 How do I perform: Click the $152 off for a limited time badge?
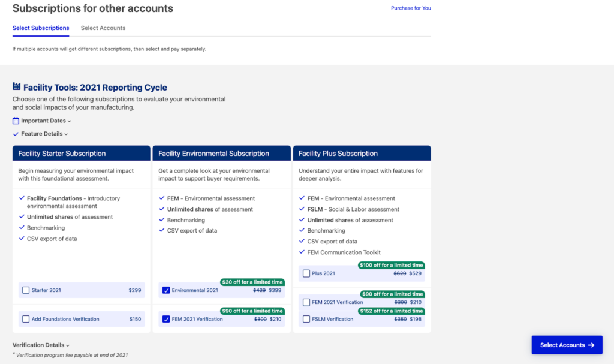(391, 311)
